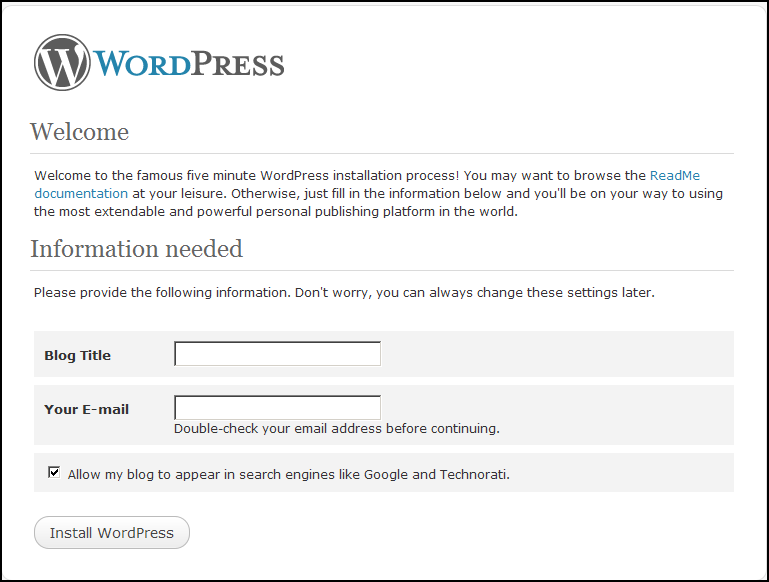Screen dimensions: 769x582
Task: Click the WordPress logo
Action: [x=159, y=62]
